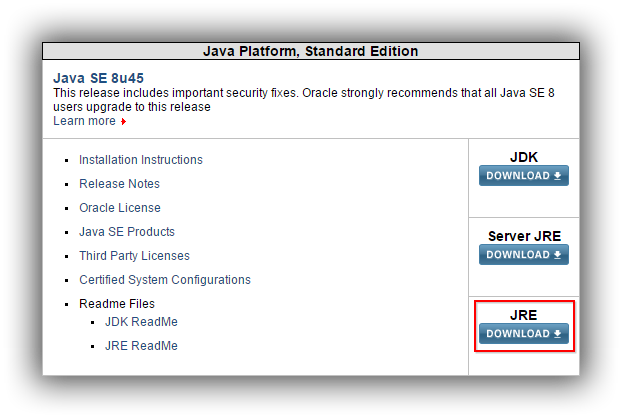Viewport: 622px width, 418px height.
Task: Open the JDK ReadMe link
Action: (141, 322)
